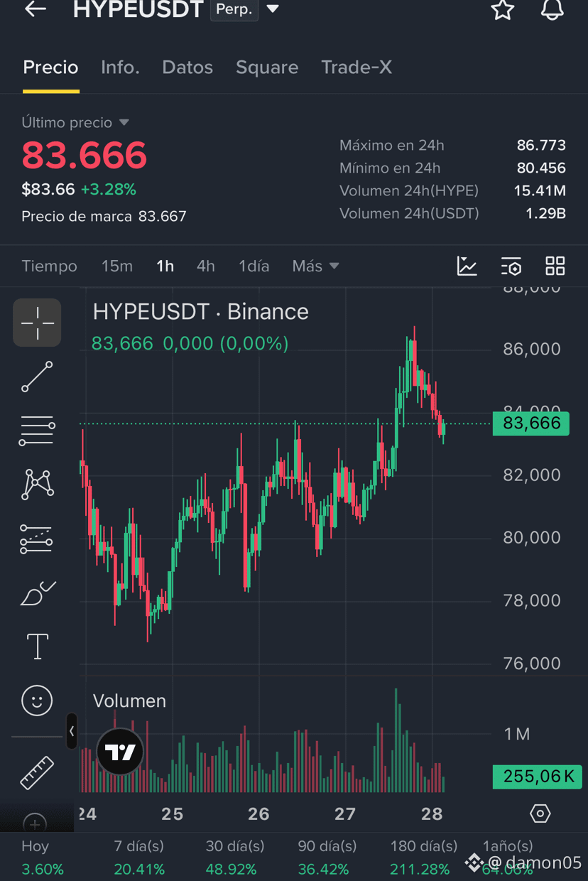Click the 30 día(s) 48.92% performance

[235, 858]
